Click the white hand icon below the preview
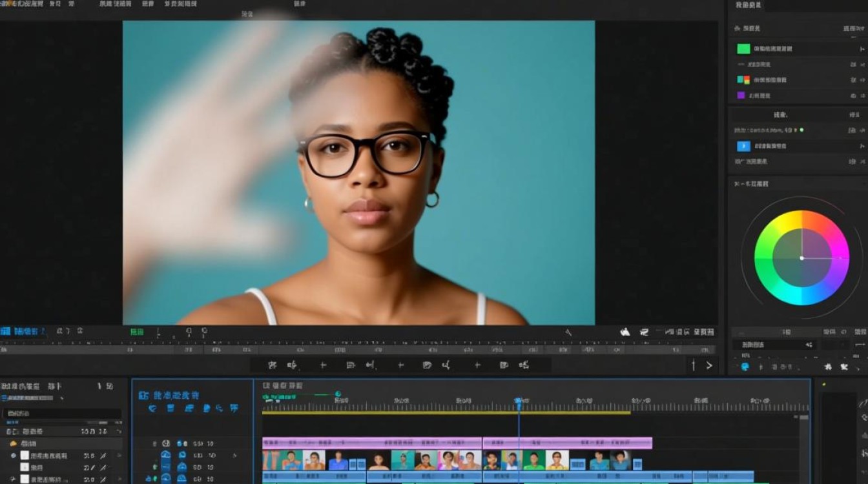This screenshot has width=868, height=484. 625,332
